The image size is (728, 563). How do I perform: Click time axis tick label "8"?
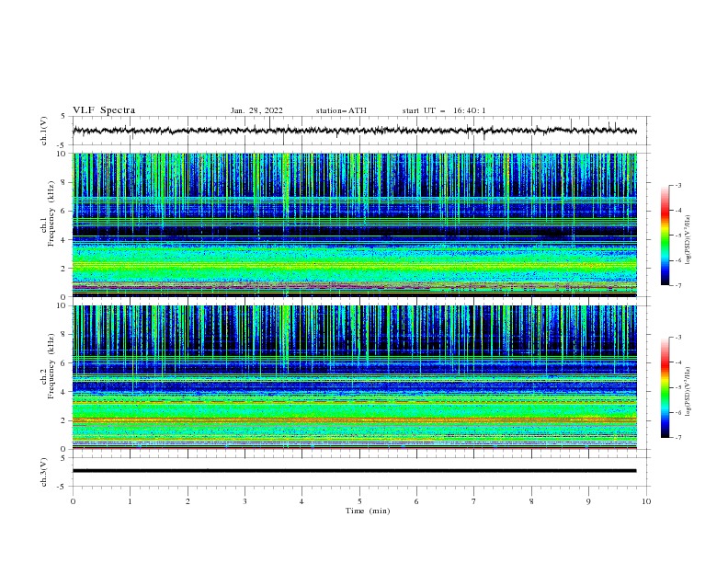click(x=531, y=501)
